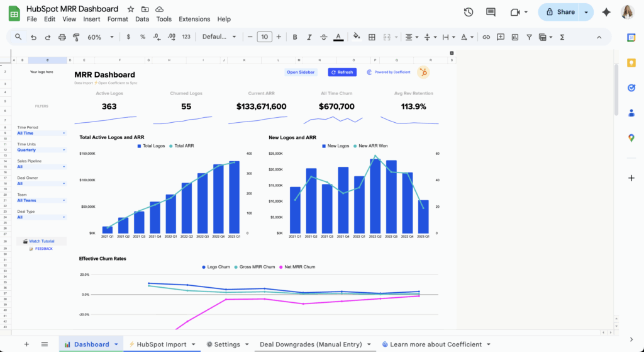Open the fill color picker
Screen dimensions: 644x352
click(357, 37)
